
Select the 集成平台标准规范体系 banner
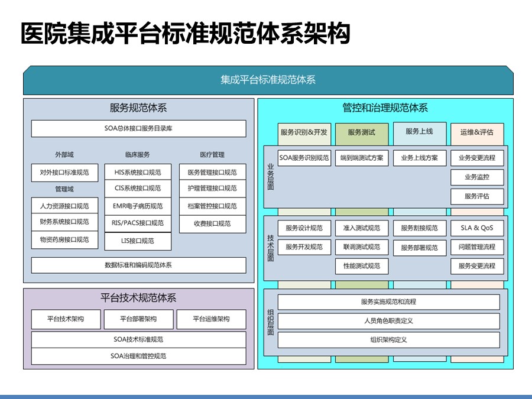pos(268,80)
